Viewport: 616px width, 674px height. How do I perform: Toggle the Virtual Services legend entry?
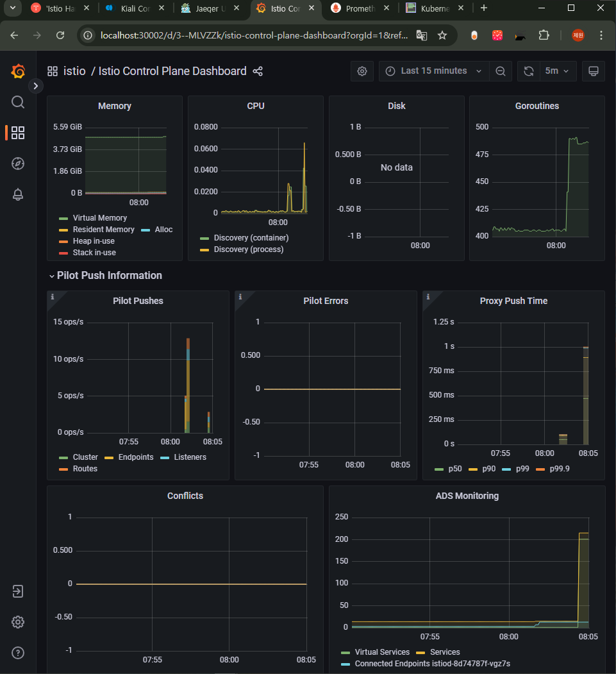coord(382,652)
